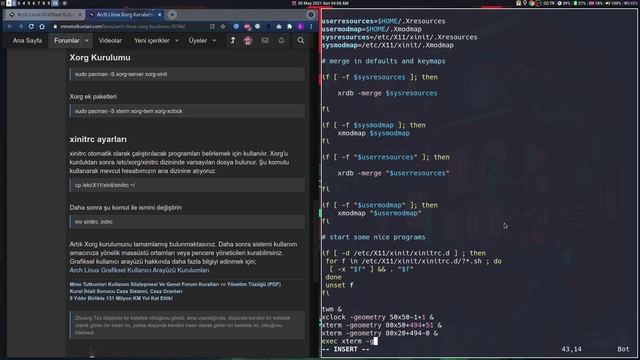This screenshot has width=640, height=360.
Task: Click 'xrdb -merge $sysresources' in the terminal
Action: pyautogui.click(x=387, y=93)
